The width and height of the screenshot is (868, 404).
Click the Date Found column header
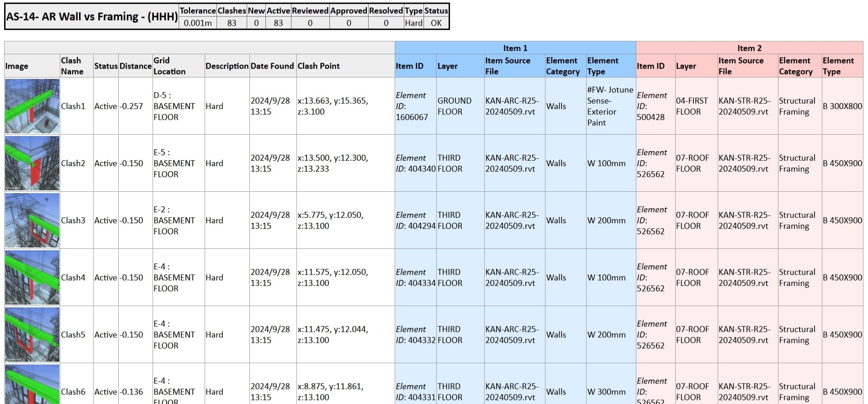point(272,66)
